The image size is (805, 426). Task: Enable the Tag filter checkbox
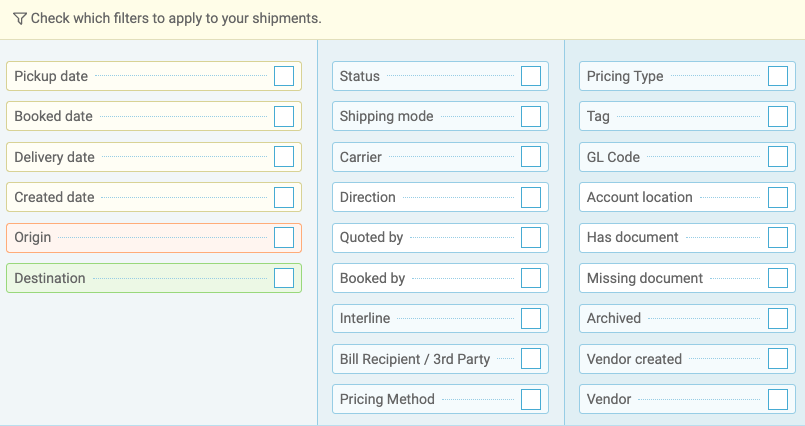point(778,117)
